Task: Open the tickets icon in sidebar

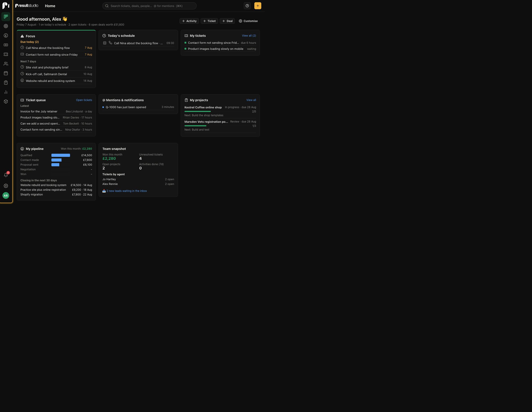Action: (x=6, y=54)
